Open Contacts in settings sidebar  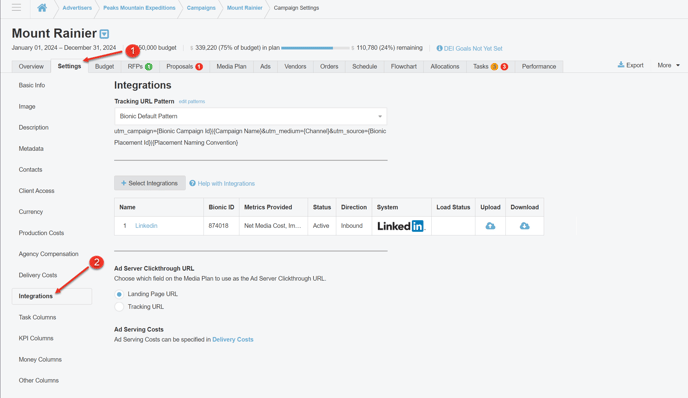pyautogui.click(x=30, y=170)
